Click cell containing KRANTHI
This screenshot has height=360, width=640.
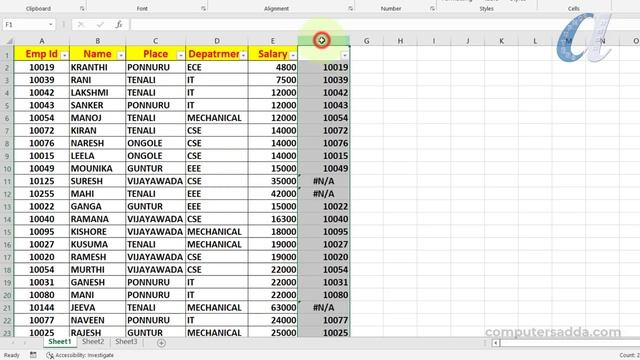point(98,67)
